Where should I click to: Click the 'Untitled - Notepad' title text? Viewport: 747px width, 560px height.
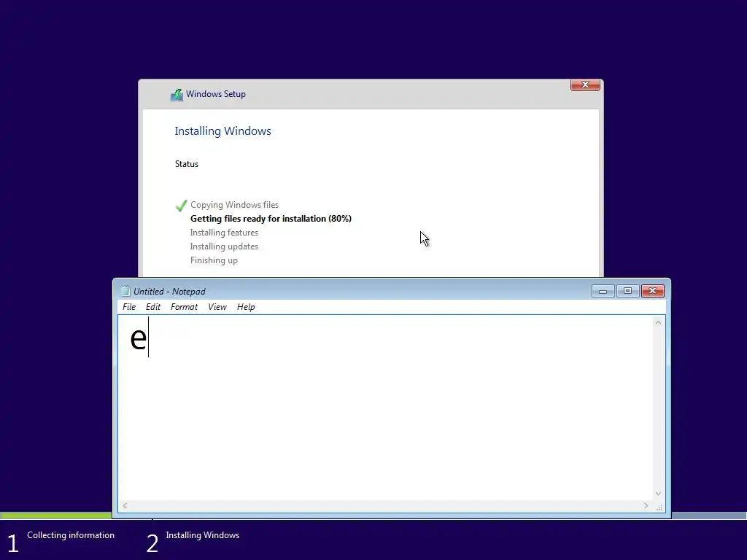click(x=169, y=292)
